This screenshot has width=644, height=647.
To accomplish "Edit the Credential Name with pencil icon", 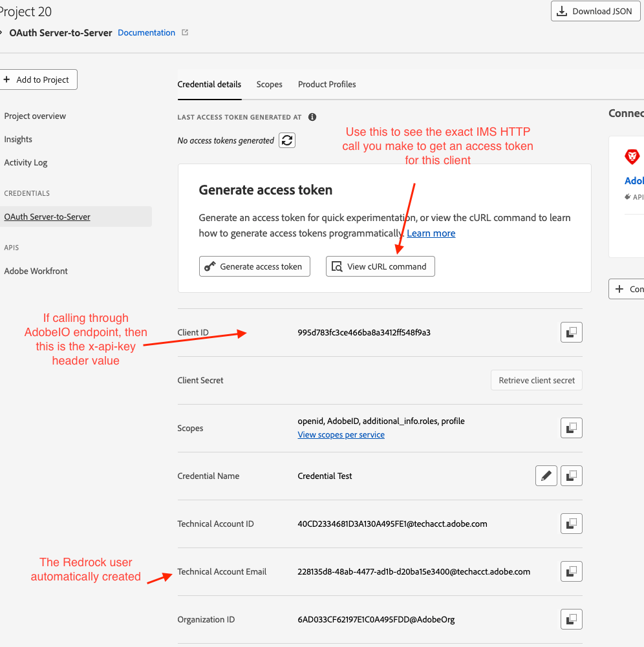I will pyautogui.click(x=546, y=476).
